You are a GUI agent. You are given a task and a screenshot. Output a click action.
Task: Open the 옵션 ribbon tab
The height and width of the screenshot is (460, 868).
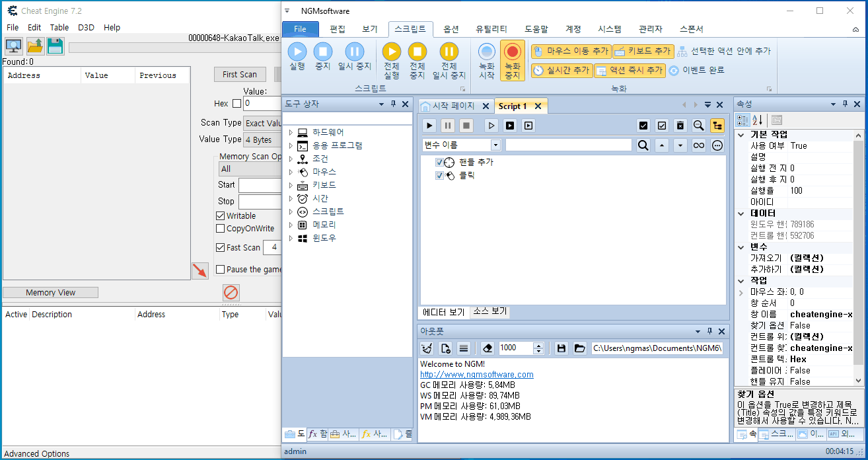(451, 29)
